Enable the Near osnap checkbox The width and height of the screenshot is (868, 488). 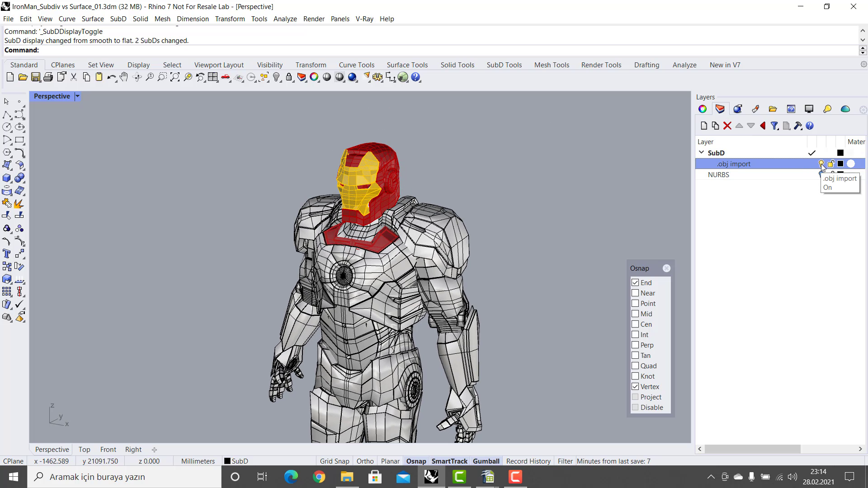[x=635, y=293]
